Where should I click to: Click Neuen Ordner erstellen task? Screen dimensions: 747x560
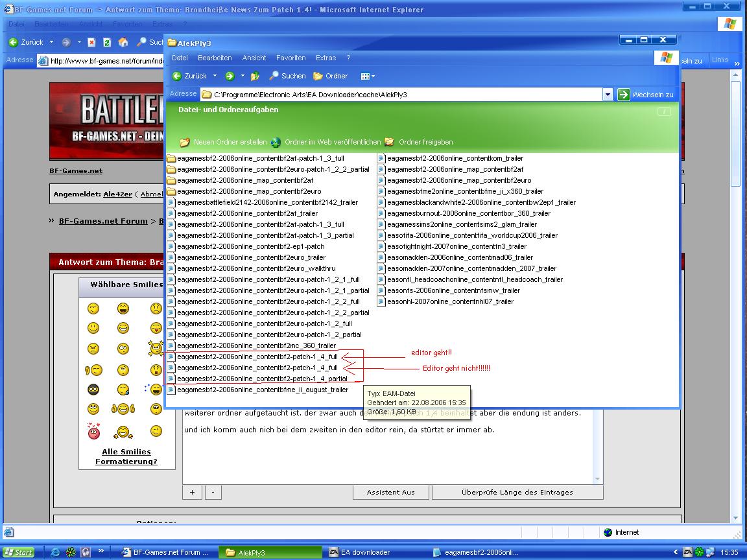[224, 142]
